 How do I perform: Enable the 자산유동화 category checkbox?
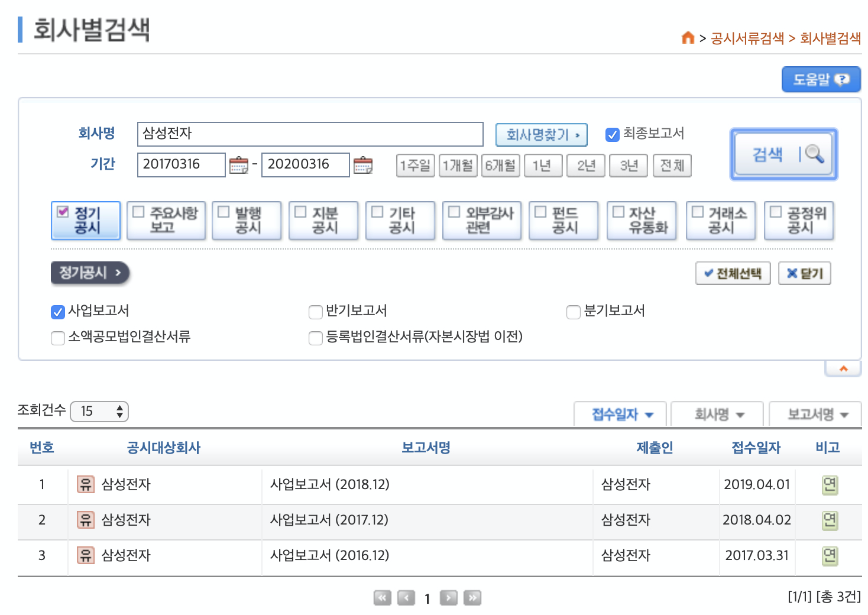[619, 211]
